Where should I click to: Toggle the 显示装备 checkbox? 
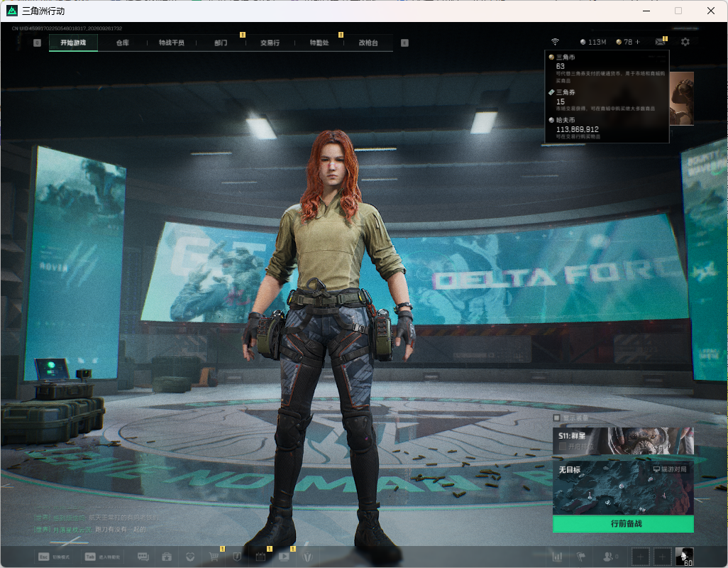tap(557, 418)
